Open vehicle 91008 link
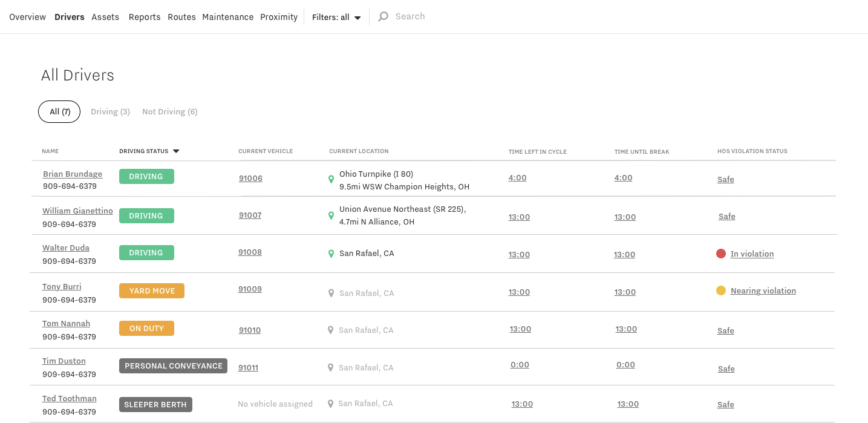This screenshot has width=868, height=423. pos(250,252)
